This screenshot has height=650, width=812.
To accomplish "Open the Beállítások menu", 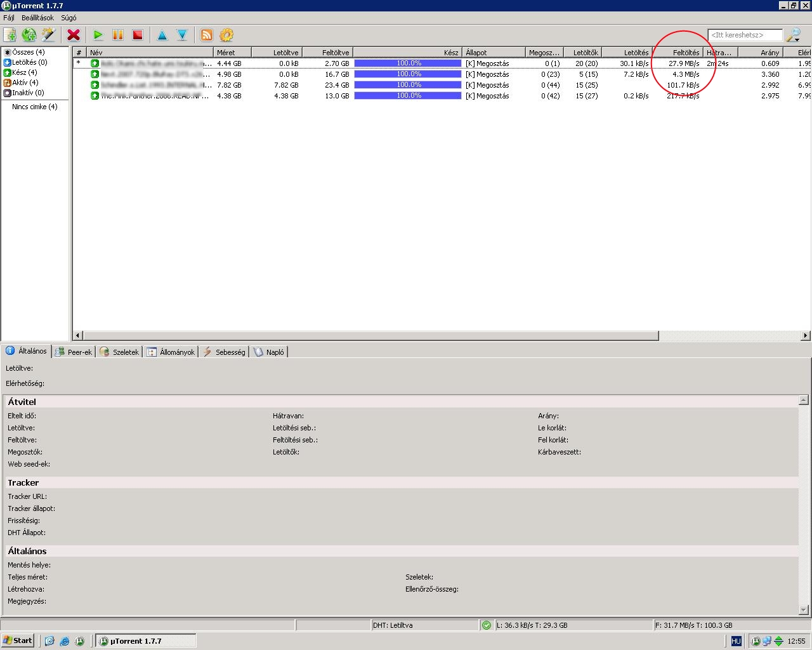I will click(37, 18).
